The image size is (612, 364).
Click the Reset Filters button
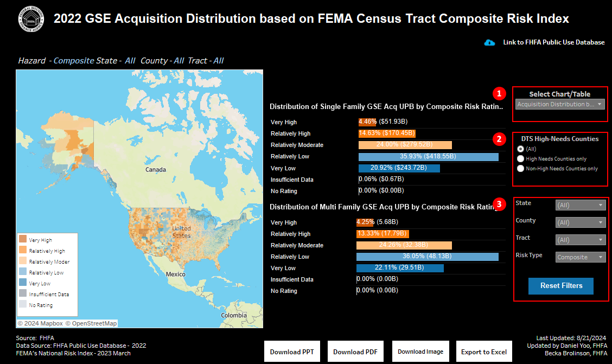point(561,286)
